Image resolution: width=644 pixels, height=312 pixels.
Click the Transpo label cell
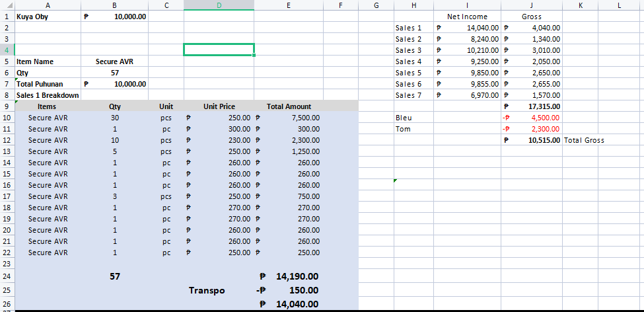click(x=219, y=291)
